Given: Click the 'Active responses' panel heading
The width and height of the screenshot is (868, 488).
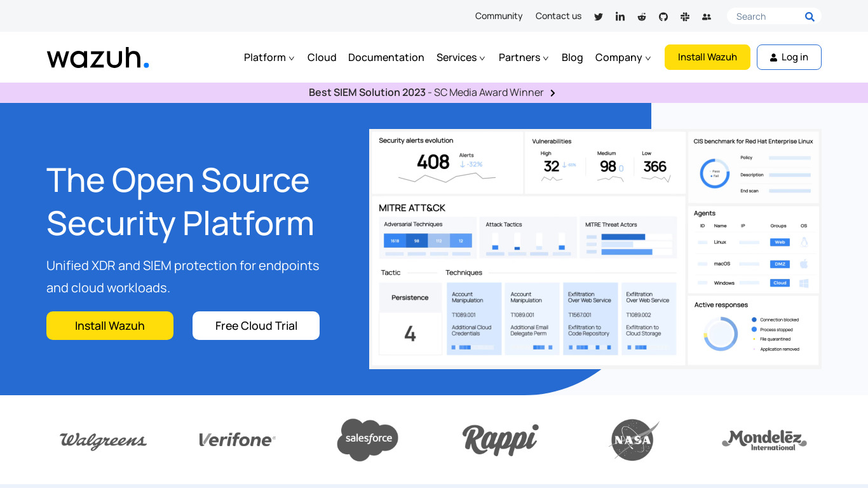Looking at the screenshot, I should 721,305.
